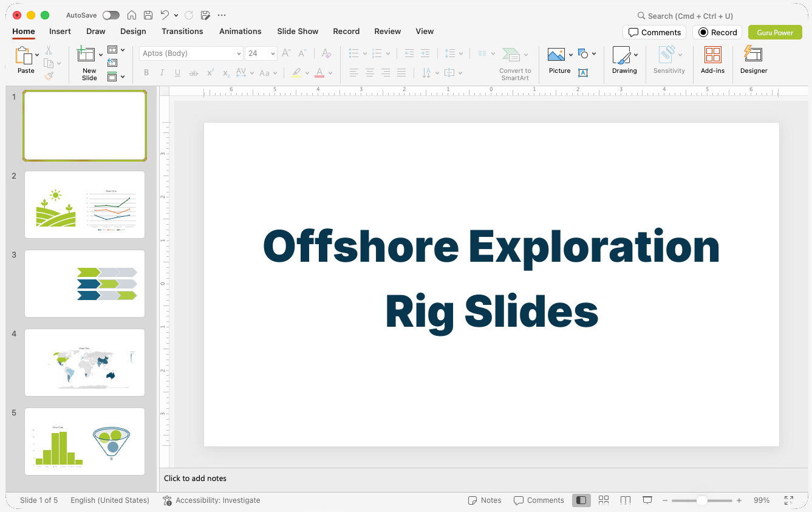
Task: Expand the Bullets dropdown arrow
Action: tap(365, 53)
